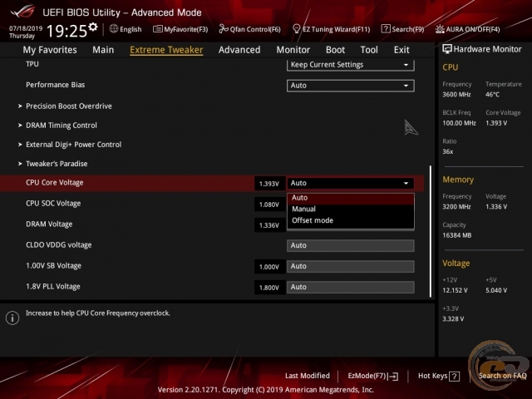Open TPU Keep Current Settings dropdown

tap(351, 65)
